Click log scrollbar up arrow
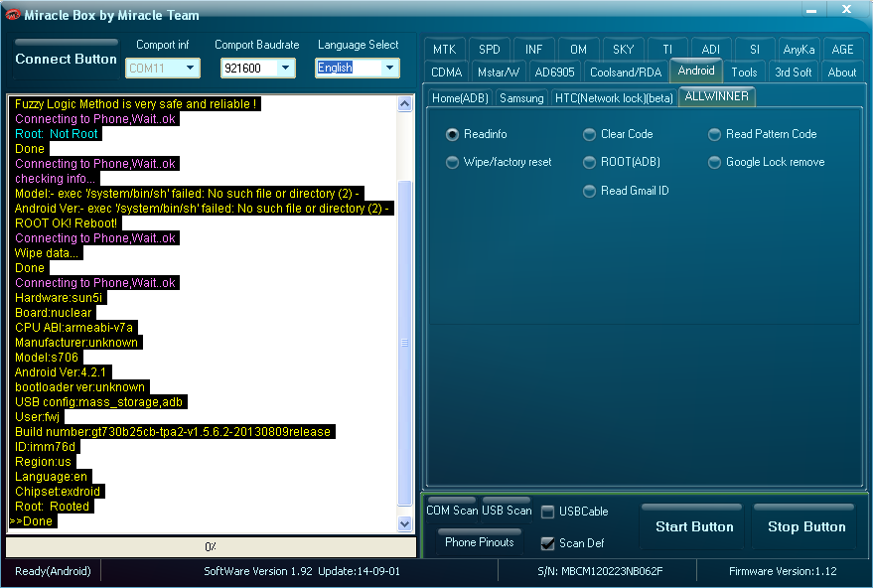 tap(405, 103)
